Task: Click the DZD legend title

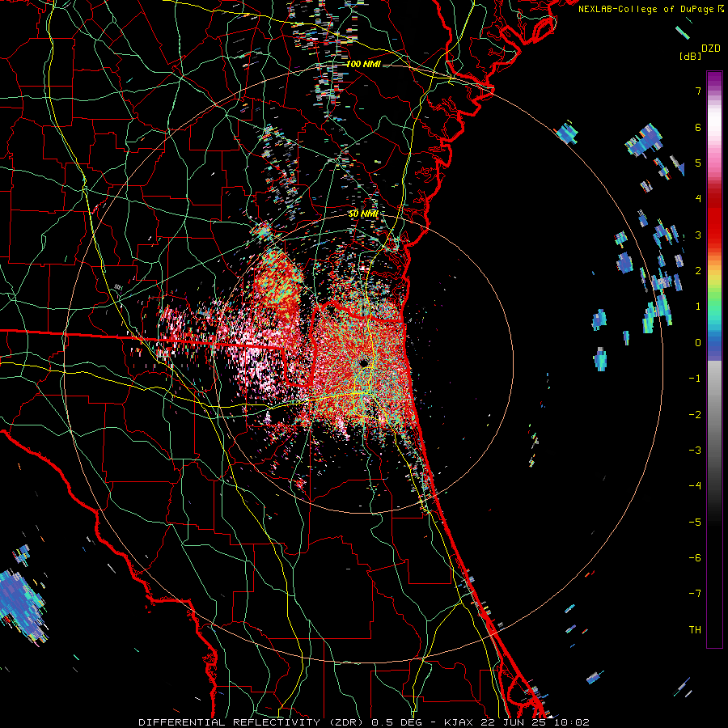Action: pos(711,49)
